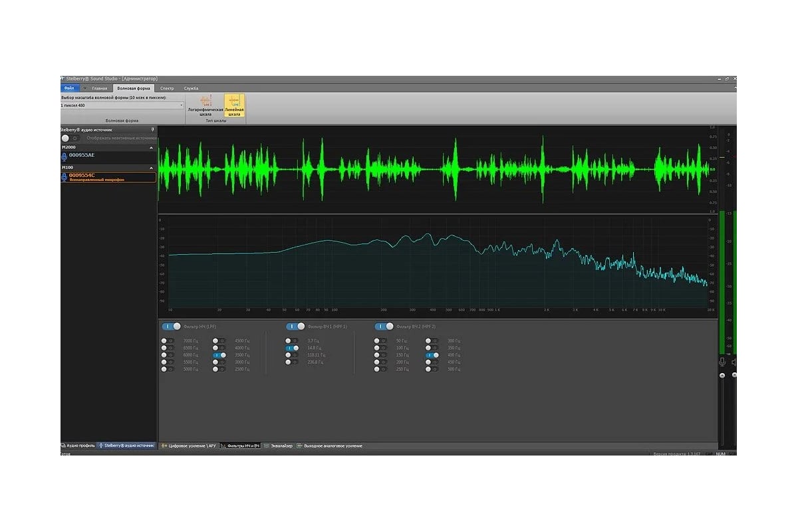Pin the Stelberry audio source panel
The width and height of the screenshot is (798, 532).
[152, 129]
